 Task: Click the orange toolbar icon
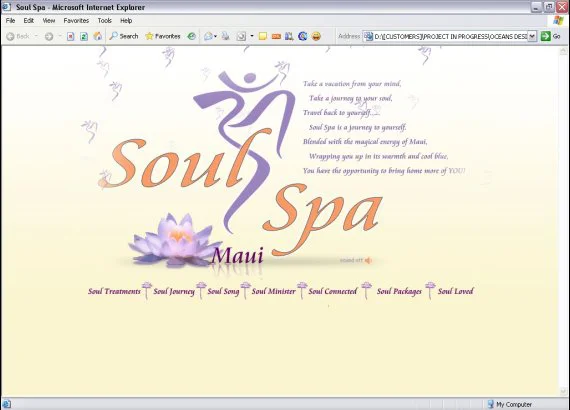pos(276,36)
